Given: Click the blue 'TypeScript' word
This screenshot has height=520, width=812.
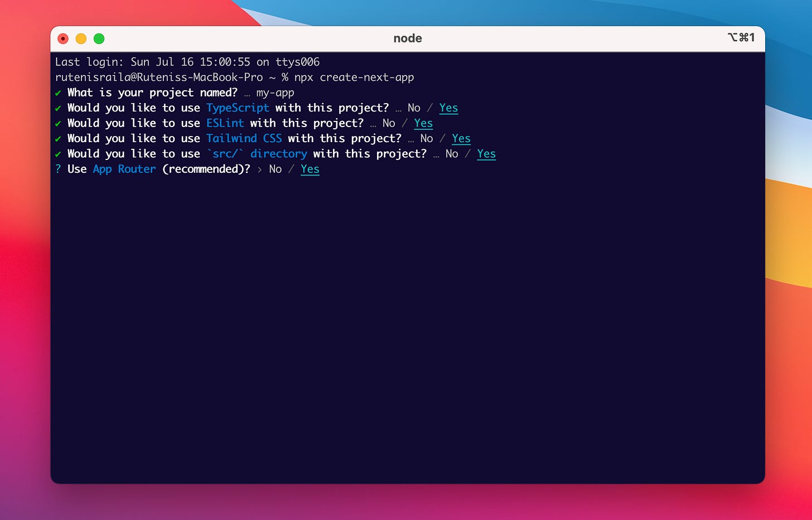Looking at the screenshot, I should [x=238, y=108].
